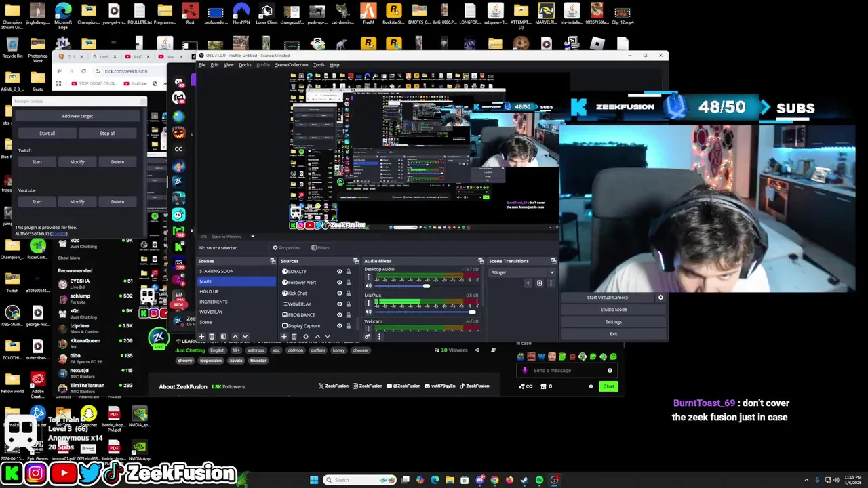This screenshot has width=868, height=488.
Task: Toggle the lock on the Kick Chat source
Action: point(349,293)
